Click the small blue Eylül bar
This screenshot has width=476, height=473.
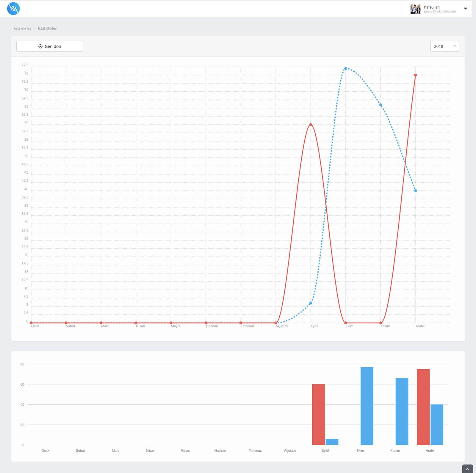coord(332,442)
